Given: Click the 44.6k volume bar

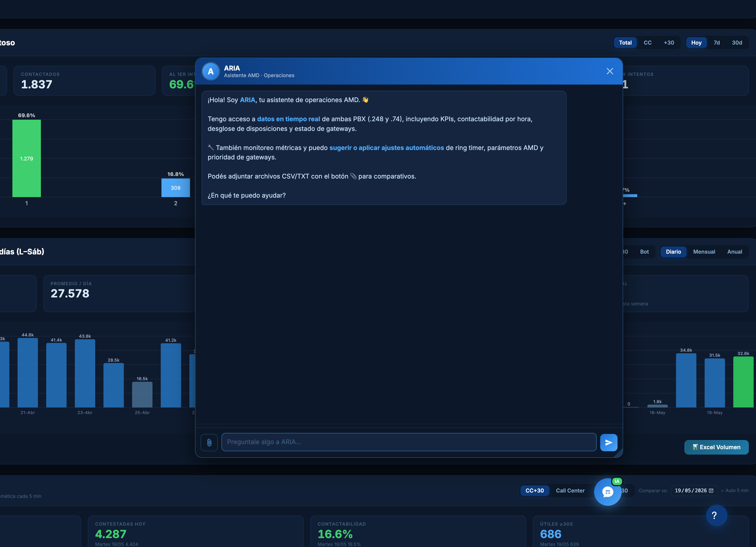Looking at the screenshot, I should (x=28, y=373).
